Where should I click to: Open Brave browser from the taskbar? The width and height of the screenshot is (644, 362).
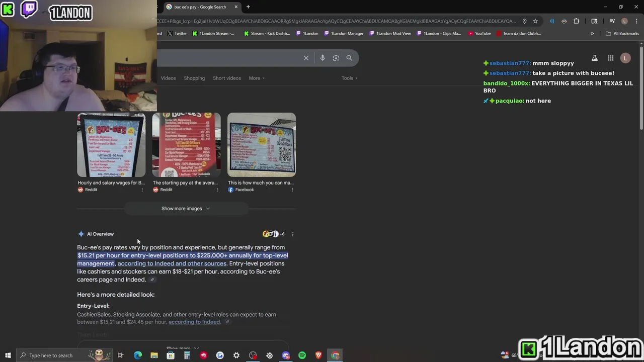coord(318,355)
